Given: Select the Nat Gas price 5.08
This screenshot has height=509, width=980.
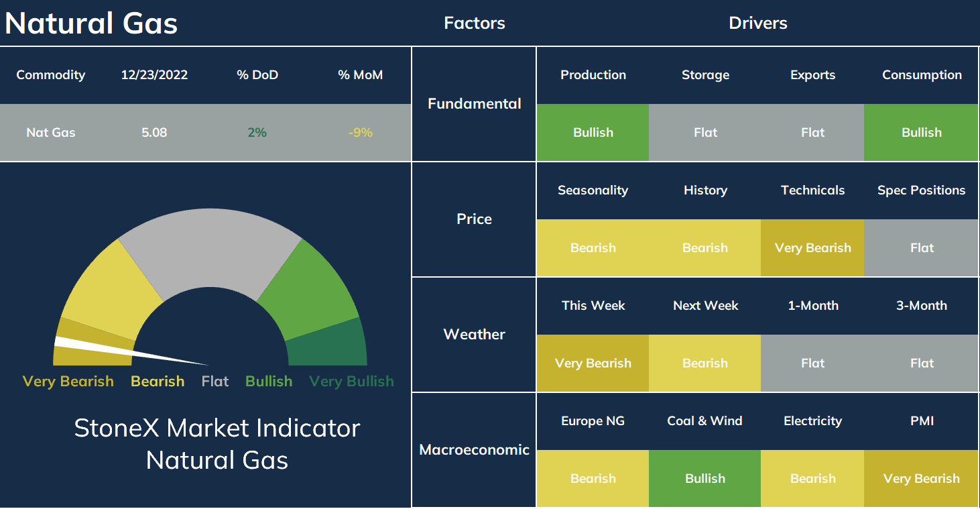Looking at the screenshot, I should point(154,132).
